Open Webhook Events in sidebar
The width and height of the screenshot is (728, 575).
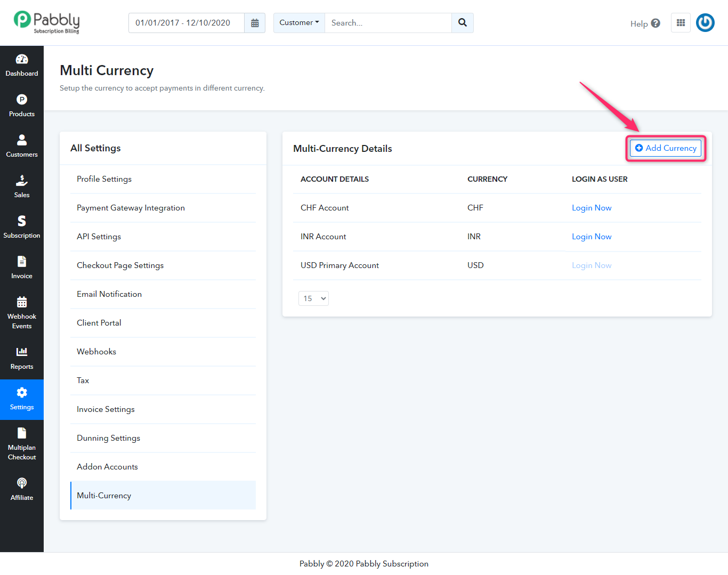coord(22,313)
